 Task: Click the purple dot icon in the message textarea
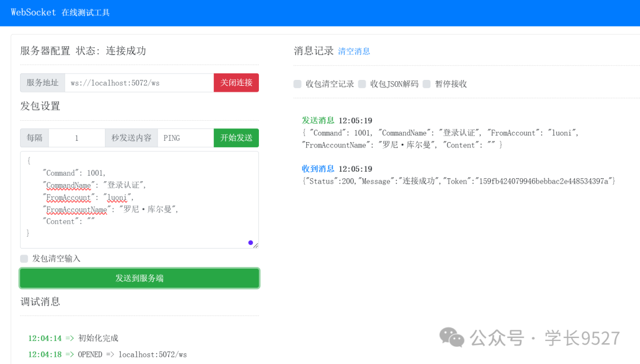pyautogui.click(x=251, y=243)
